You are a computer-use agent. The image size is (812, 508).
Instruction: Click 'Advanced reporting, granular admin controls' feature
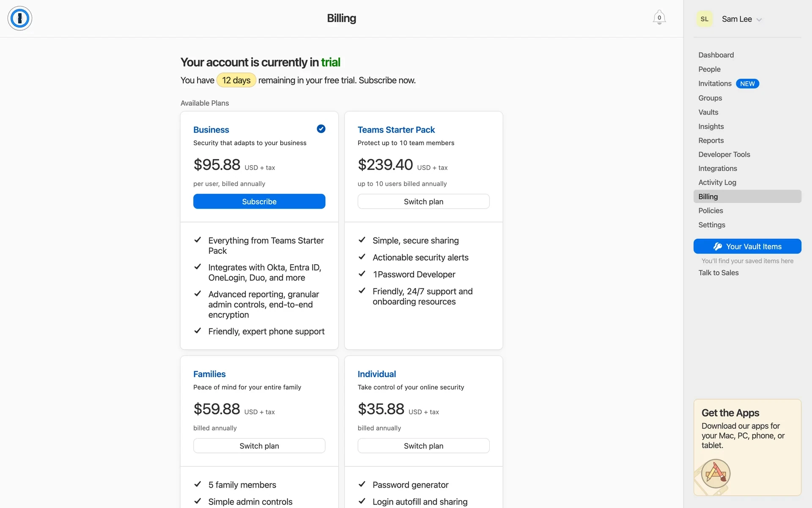tap(263, 304)
